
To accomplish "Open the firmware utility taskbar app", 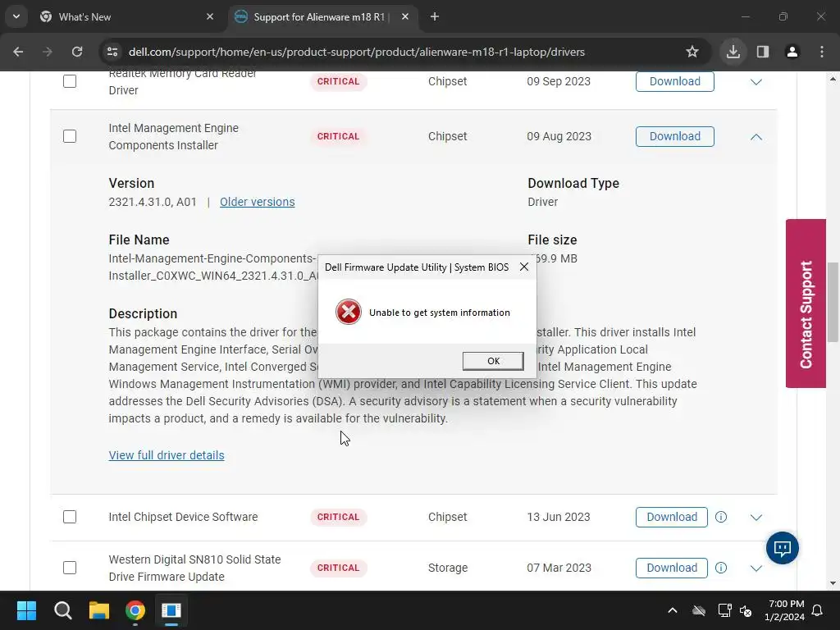I will coord(171,610).
